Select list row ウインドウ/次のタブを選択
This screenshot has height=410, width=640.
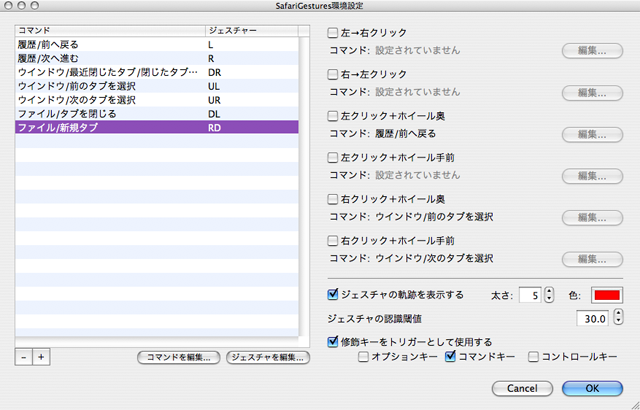[x=157, y=100]
